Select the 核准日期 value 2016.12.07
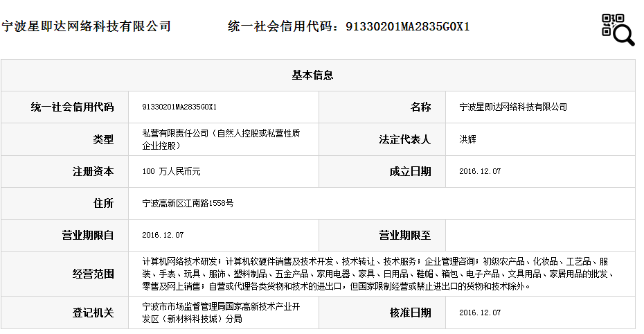This screenshot has height=334, width=644. coord(480,313)
